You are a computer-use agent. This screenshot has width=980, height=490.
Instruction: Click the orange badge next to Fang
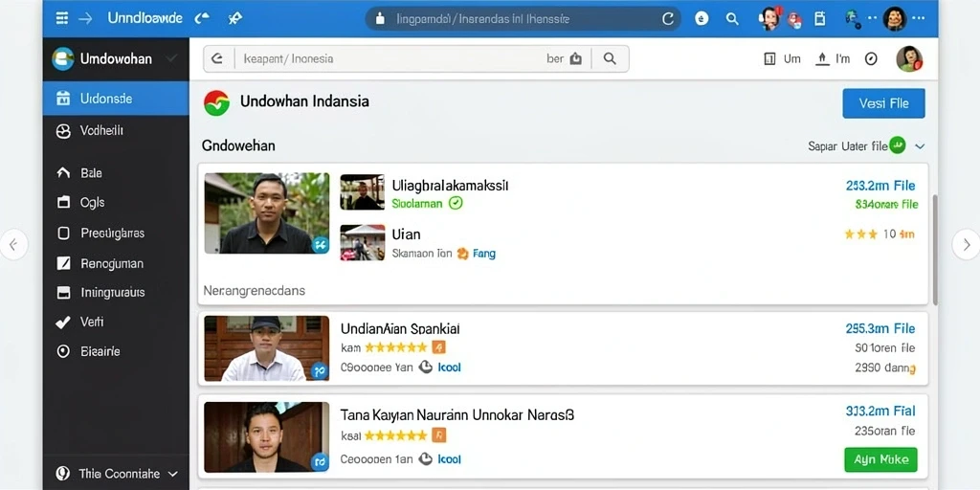(x=462, y=254)
